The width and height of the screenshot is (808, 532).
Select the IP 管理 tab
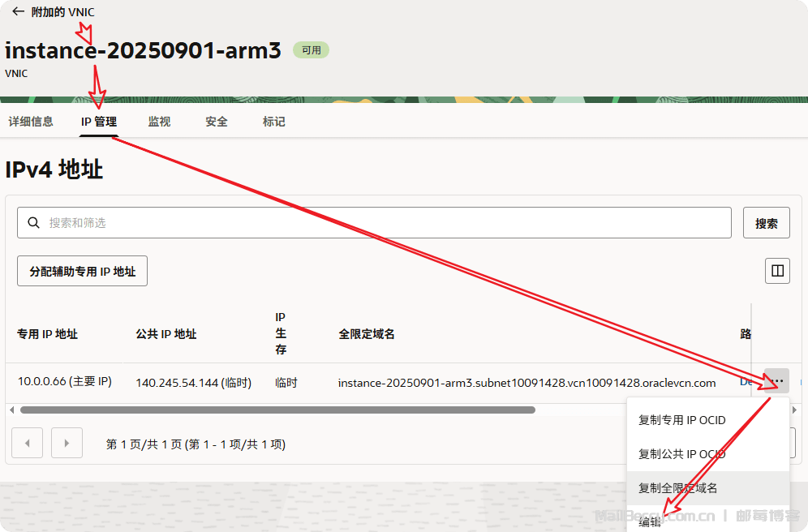pos(99,122)
